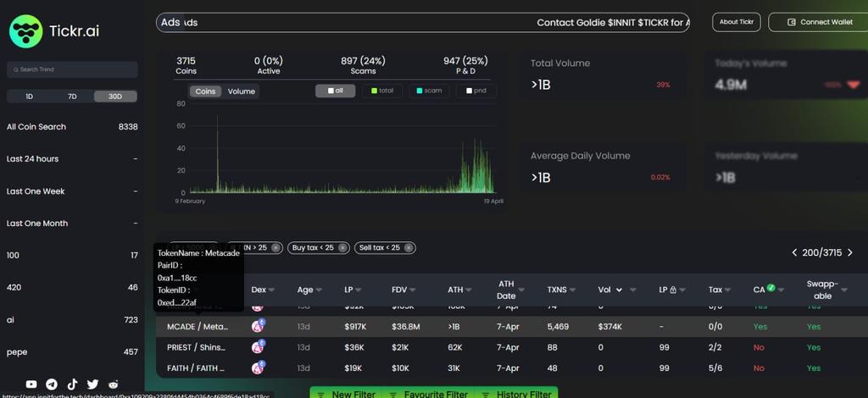Viewport: 868px width, 398px height.
Task: Select the 30D time range
Action: coord(115,97)
